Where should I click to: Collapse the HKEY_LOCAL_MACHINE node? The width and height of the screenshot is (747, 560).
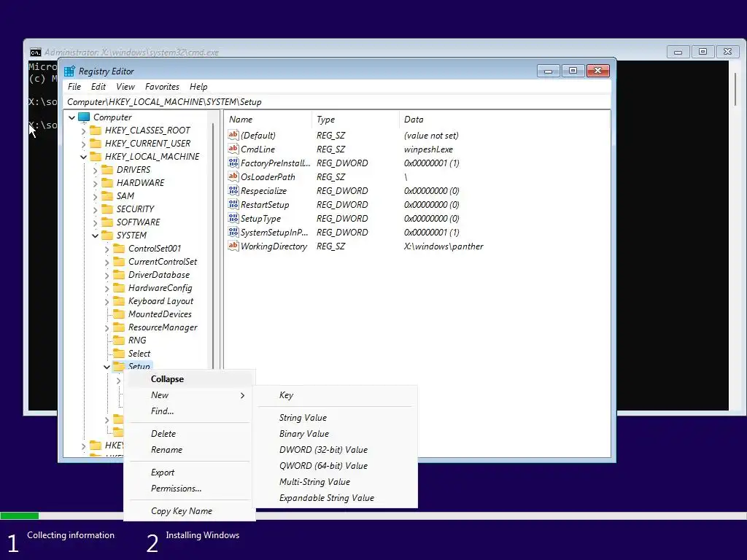(x=84, y=157)
